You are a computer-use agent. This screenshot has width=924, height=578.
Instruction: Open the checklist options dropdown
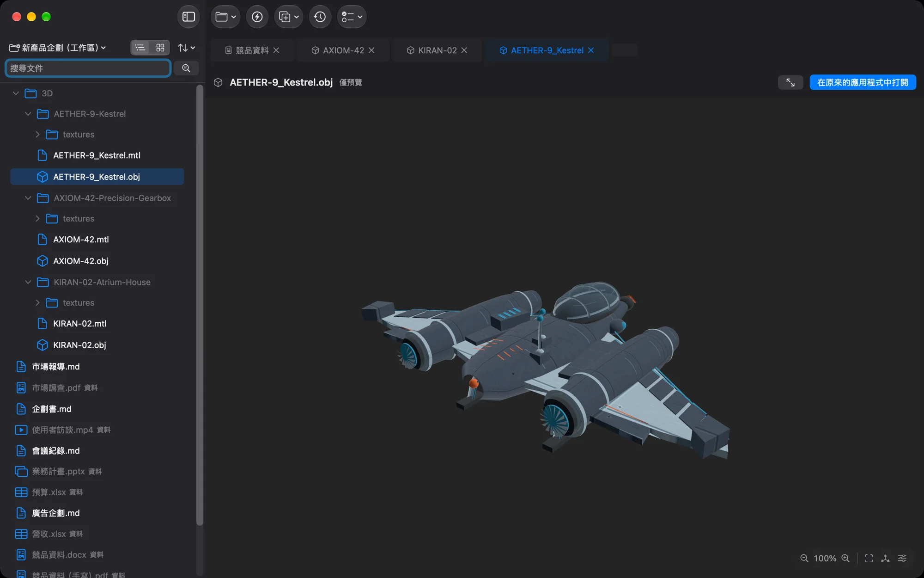click(352, 17)
